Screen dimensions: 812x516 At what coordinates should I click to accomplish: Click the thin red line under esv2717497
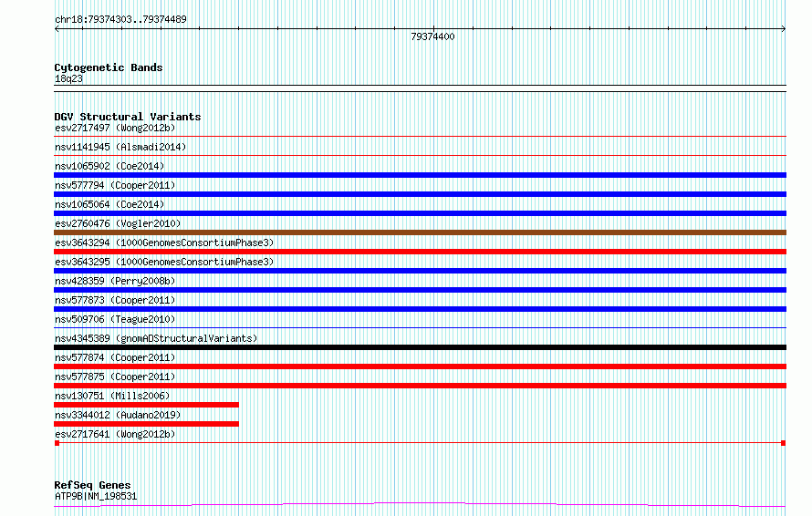coord(420,137)
